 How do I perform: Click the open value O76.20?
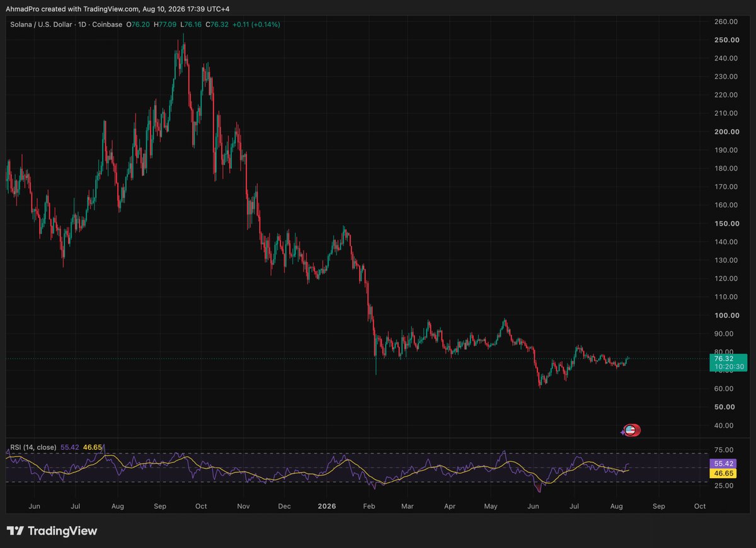137,24
